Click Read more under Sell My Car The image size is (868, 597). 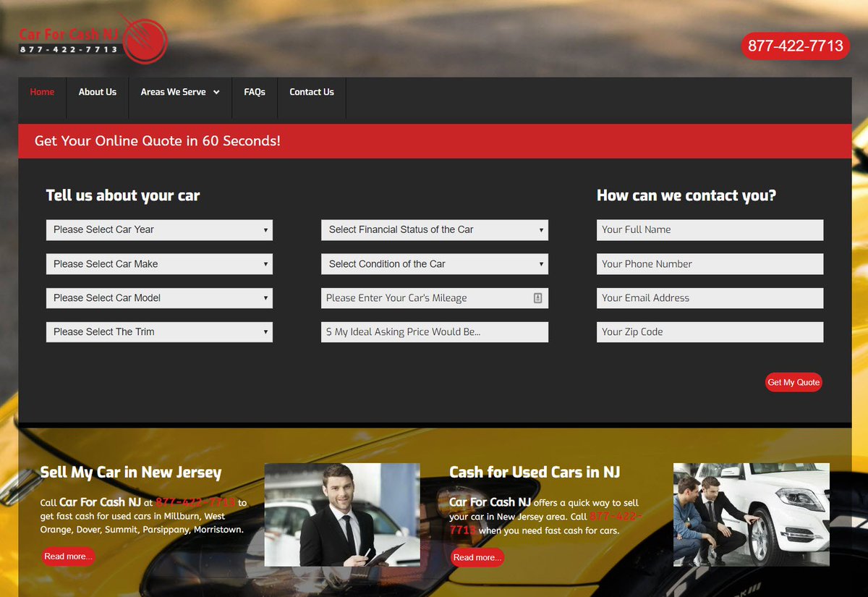click(68, 556)
